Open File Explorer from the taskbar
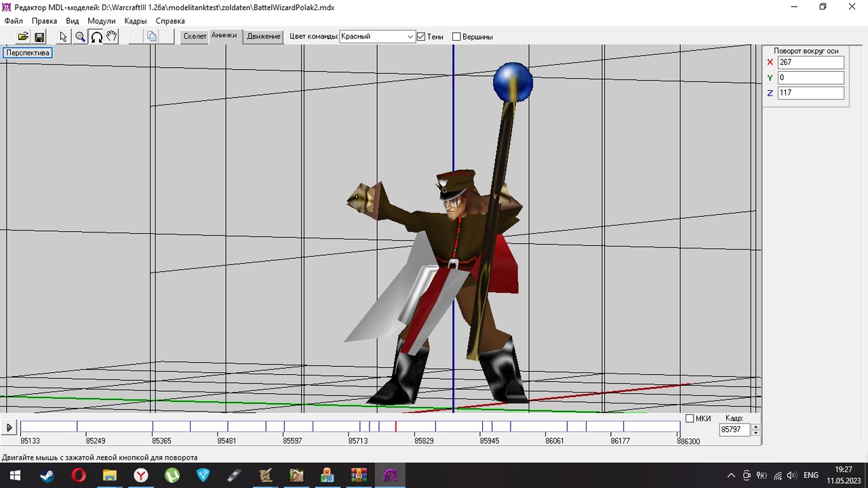Screen dimensions: 868x488 [x=110, y=475]
